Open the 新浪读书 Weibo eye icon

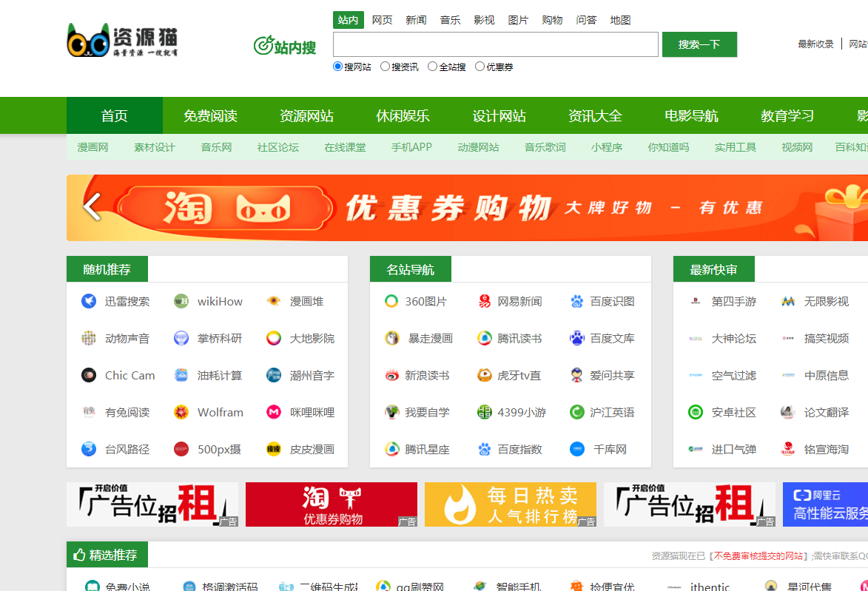392,375
